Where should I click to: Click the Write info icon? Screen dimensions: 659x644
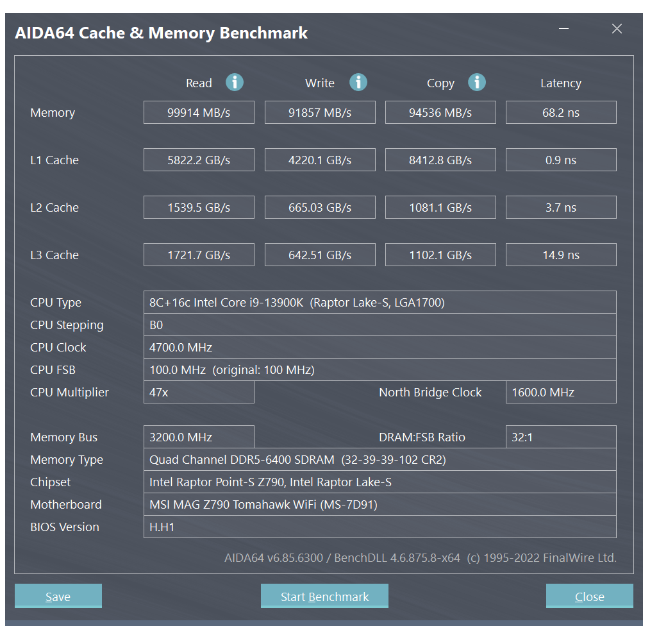pyautogui.click(x=358, y=83)
